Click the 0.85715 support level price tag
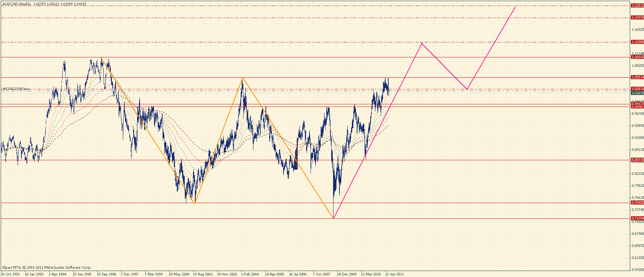Viewport: 644px width, 277px height. (637, 160)
